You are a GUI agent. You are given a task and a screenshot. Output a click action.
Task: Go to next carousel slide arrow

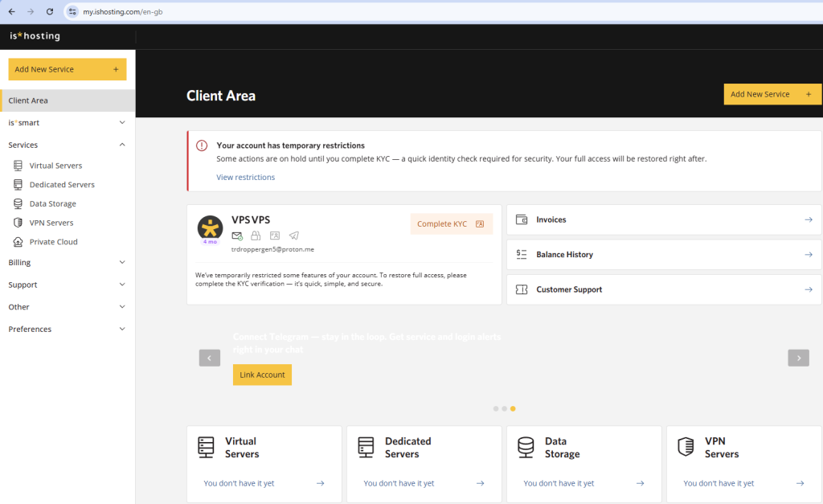pyautogui.click(x=798, y=359)
